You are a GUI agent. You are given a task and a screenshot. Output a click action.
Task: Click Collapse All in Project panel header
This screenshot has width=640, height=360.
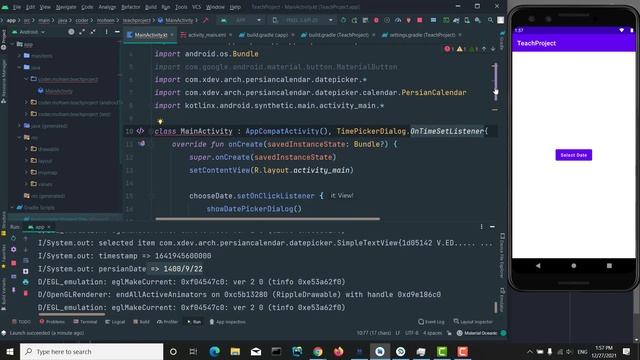pyautogui.click(x=93, y=32)
